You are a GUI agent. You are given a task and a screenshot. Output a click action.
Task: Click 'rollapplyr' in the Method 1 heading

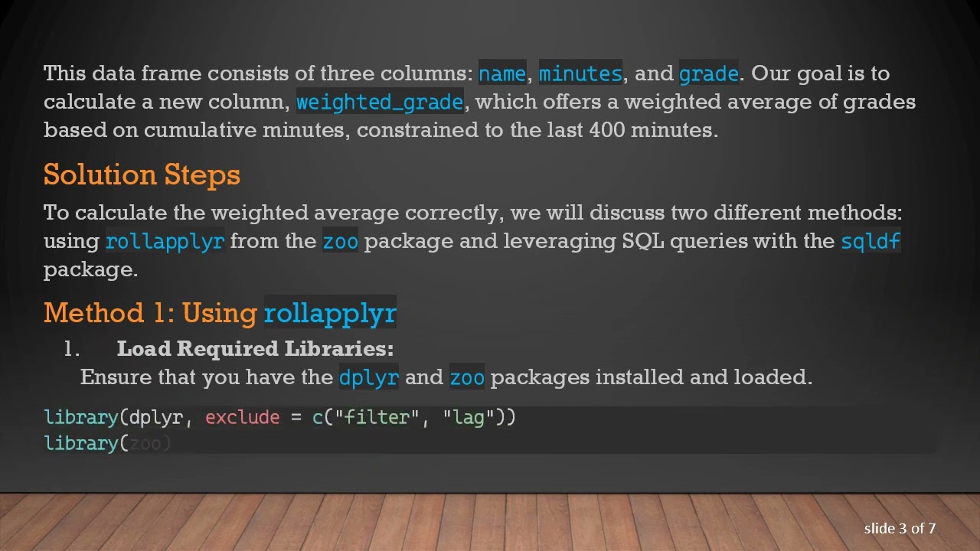(x=330, y=313)
